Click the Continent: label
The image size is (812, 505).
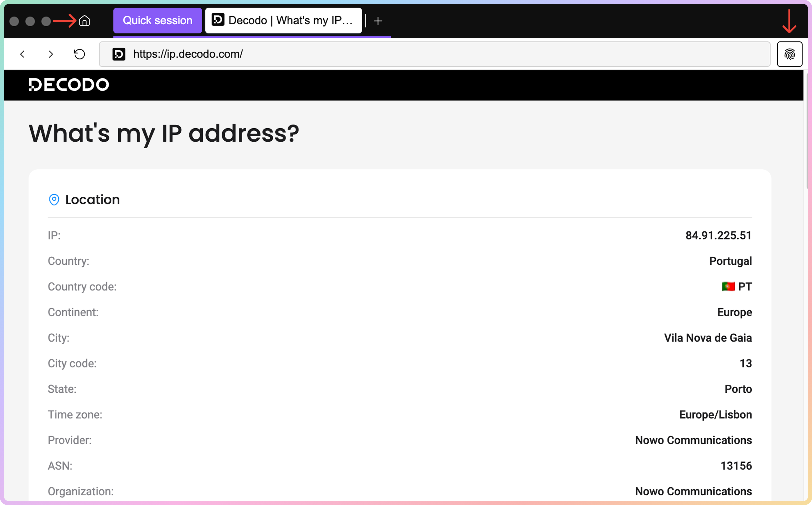point(73,312)
